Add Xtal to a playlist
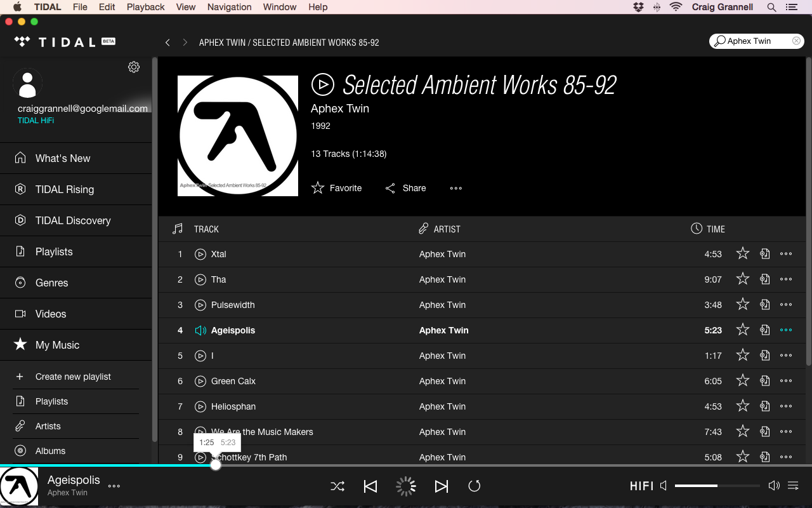812x508 pixels. (x=765, y=254)
